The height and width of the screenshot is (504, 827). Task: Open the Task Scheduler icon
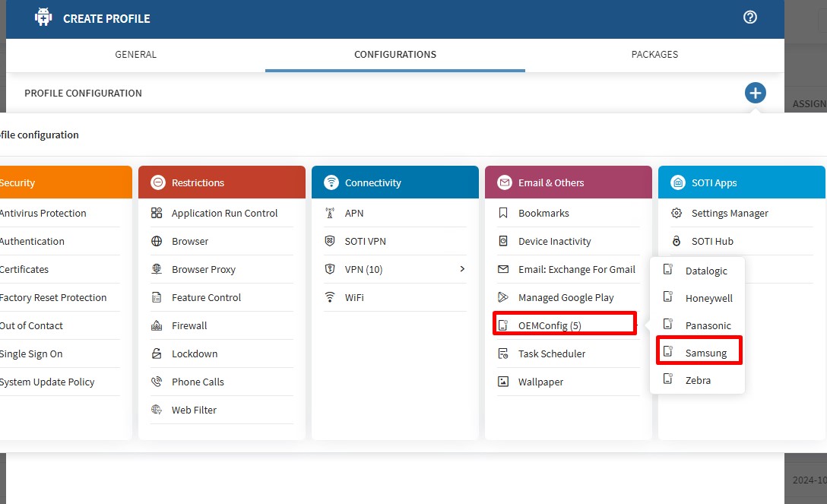(x=503, y=353)
